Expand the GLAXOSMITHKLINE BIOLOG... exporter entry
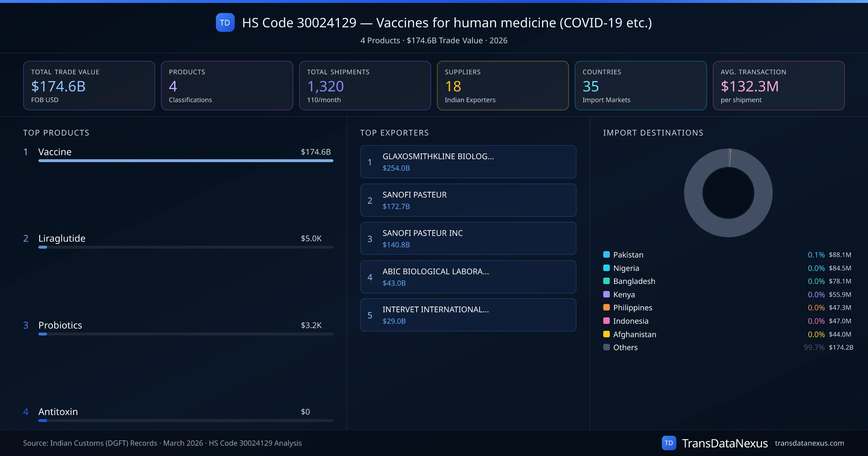The width and height of the screenshot is (868, 456). 468,162
